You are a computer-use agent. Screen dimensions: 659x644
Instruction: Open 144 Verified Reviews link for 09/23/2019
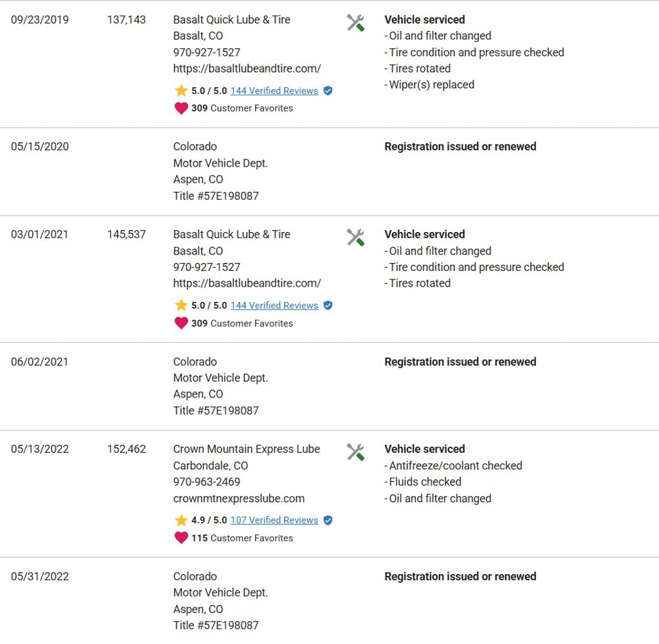[x=274, y=91]
